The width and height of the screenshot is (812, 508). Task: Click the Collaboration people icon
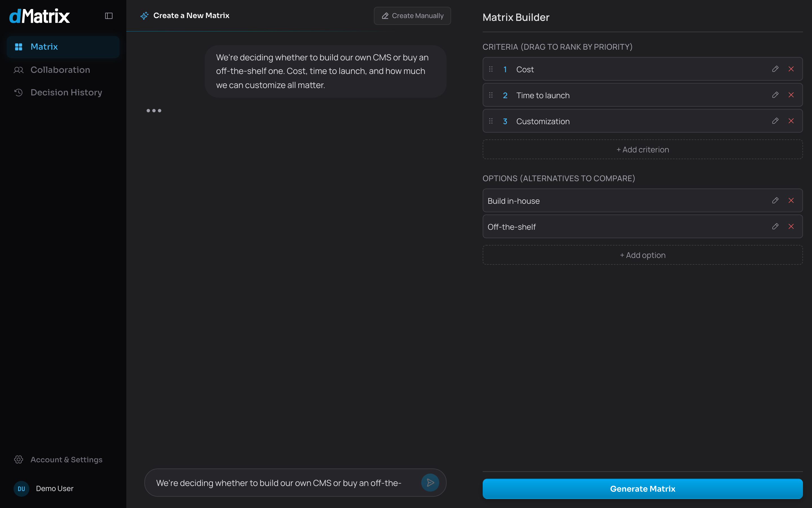18,70
